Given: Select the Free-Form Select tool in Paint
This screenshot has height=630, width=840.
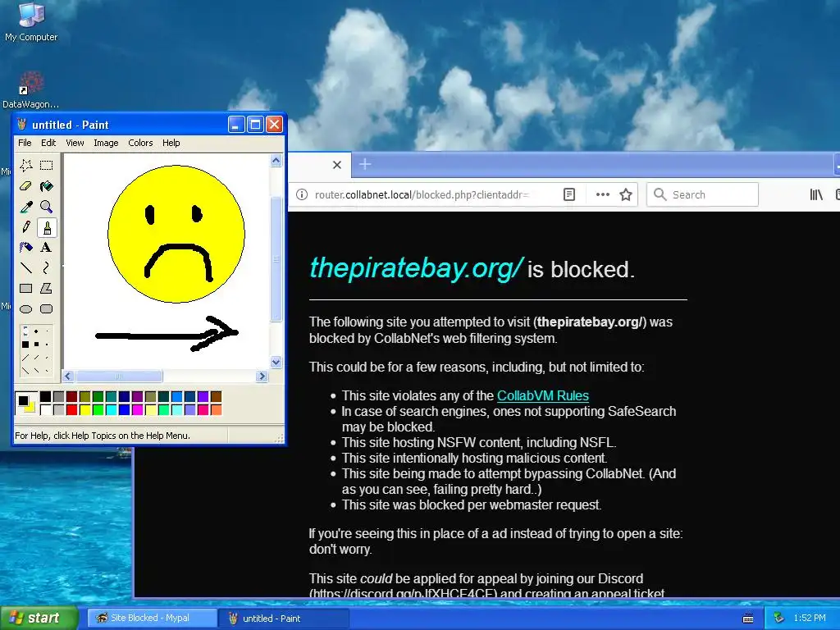Looking at the screenshot, I should [x=25, y=166].
